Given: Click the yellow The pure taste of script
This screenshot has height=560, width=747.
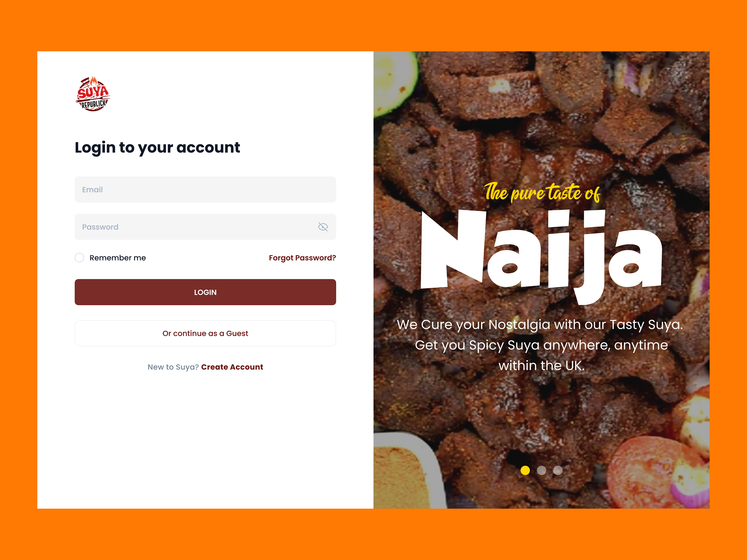Looking at the screenshot, I should 542,192.
